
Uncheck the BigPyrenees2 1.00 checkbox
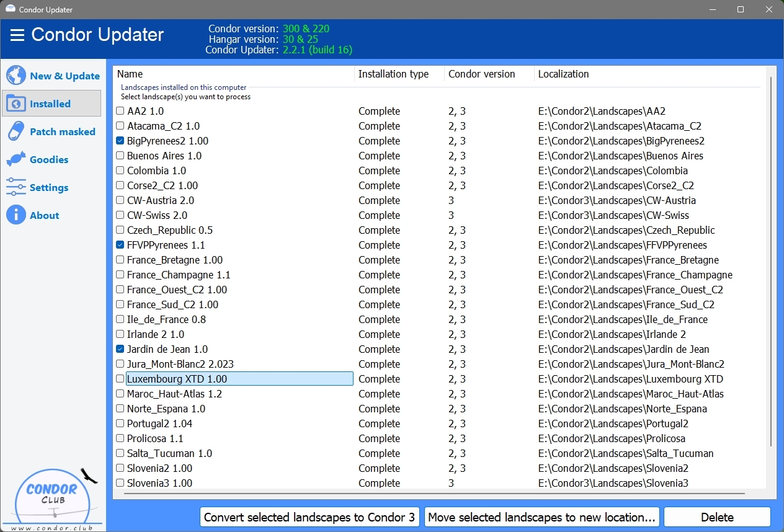coord(120,141)
